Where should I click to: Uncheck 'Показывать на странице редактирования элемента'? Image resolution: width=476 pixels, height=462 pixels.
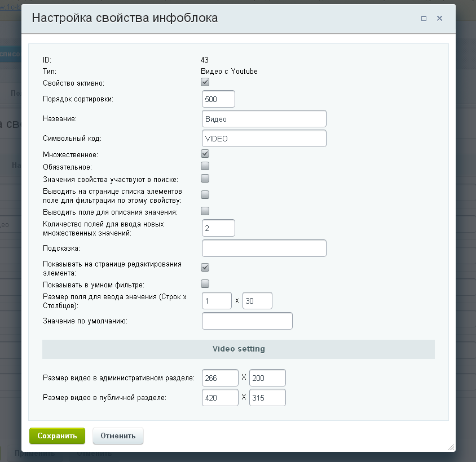click(205, 267)
